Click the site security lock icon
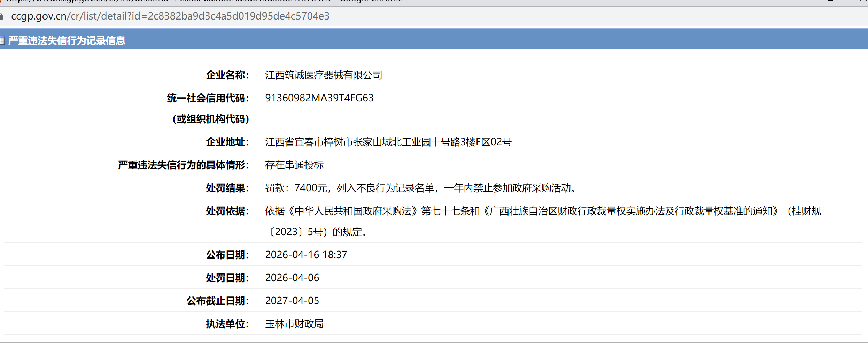Viewport: 868px width, 347px height. [x=1, y=16]
